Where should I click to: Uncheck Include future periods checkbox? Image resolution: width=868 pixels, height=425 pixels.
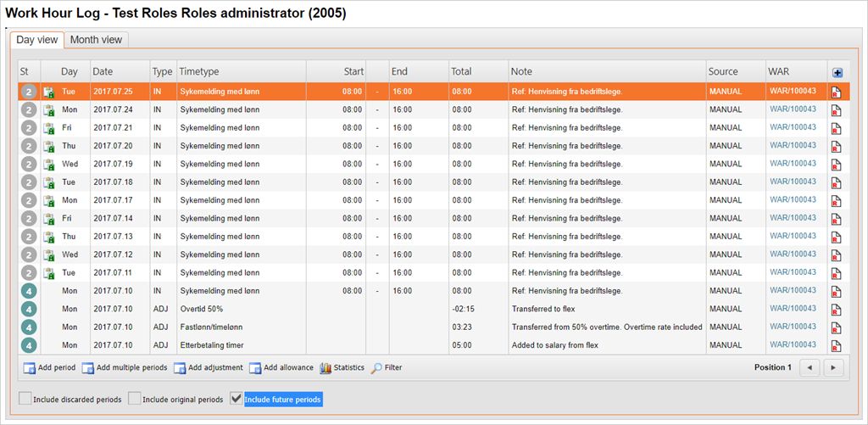236,399
